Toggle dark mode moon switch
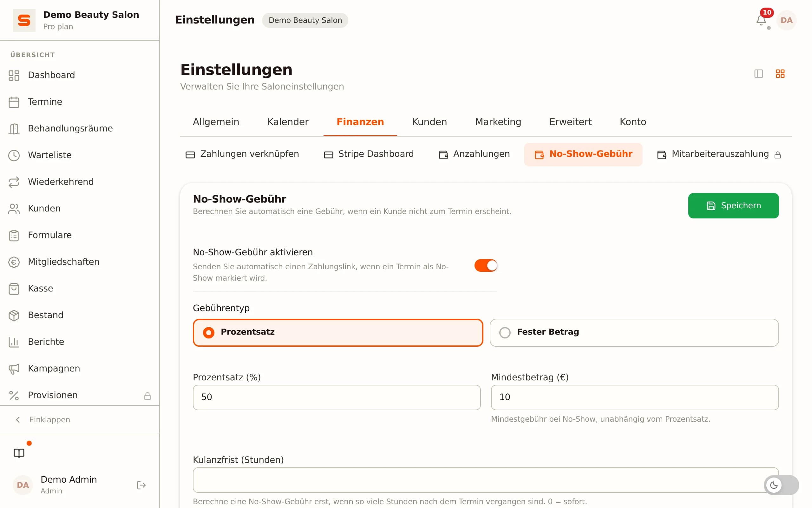The image size is (812, 508). pos(781,485)
